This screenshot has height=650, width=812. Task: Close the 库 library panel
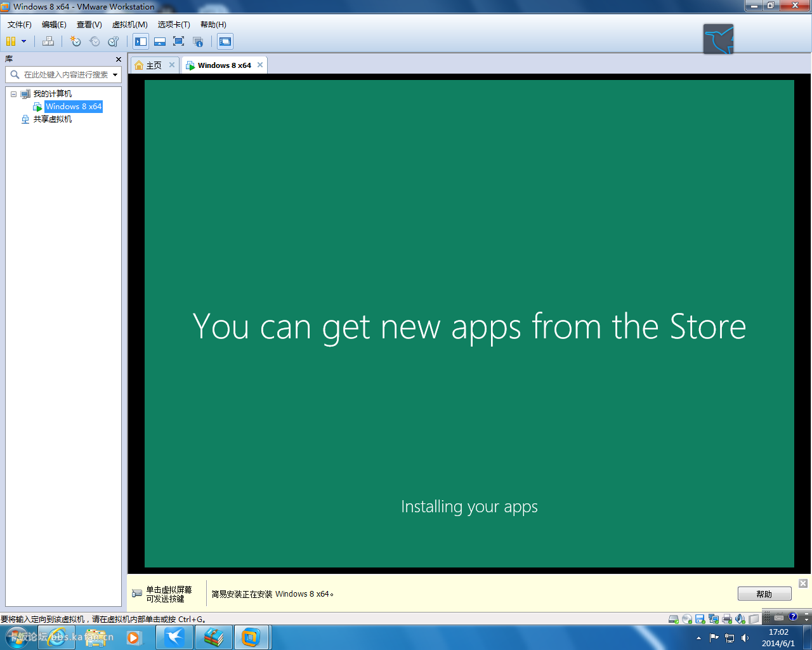coord(119,59)
